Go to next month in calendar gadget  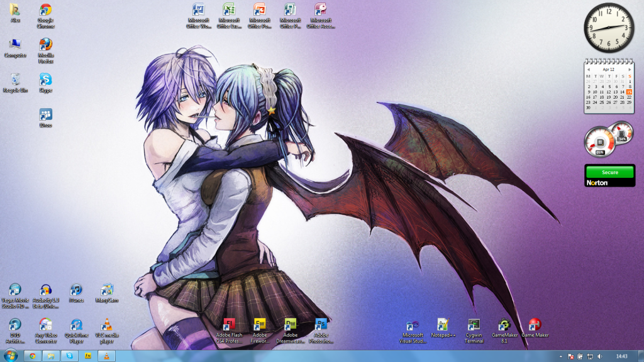point(630,70)
